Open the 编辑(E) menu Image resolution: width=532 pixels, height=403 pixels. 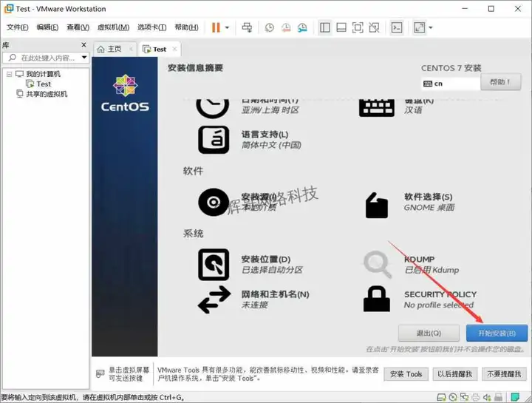click(47, 27)
